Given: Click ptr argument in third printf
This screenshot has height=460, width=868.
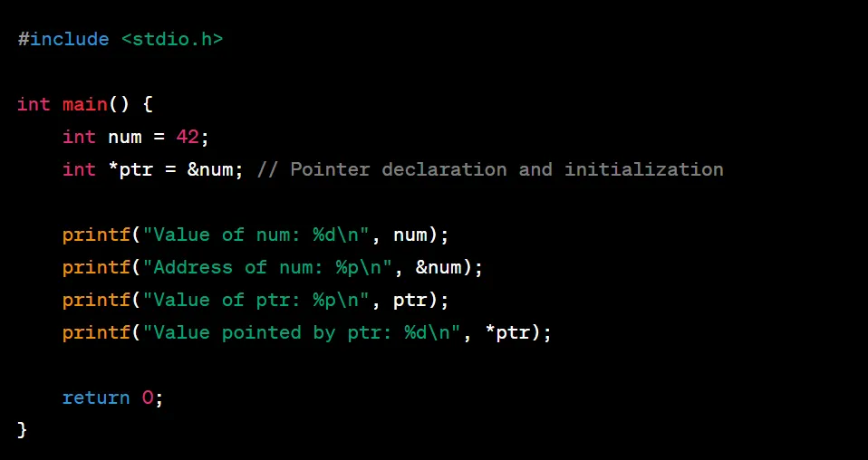Looking at the screenshot, I should [x=410, y=300].
